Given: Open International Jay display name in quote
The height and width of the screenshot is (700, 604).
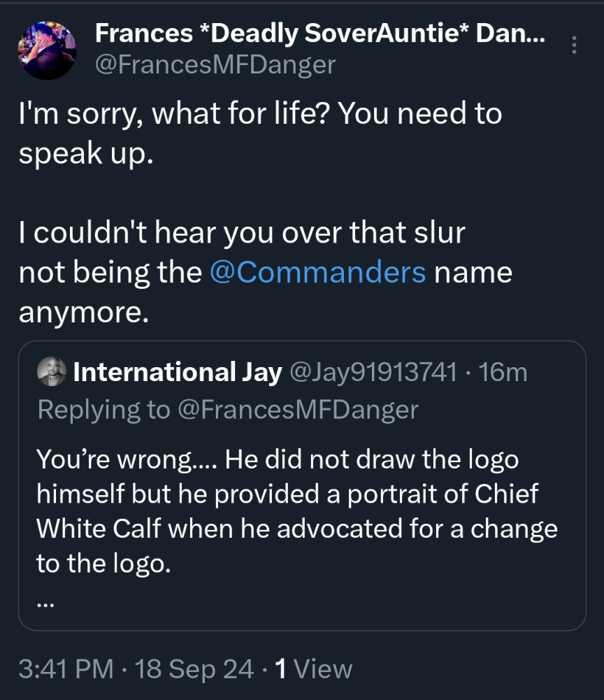Looking at the screenshot, I should (x=178, y=372).
